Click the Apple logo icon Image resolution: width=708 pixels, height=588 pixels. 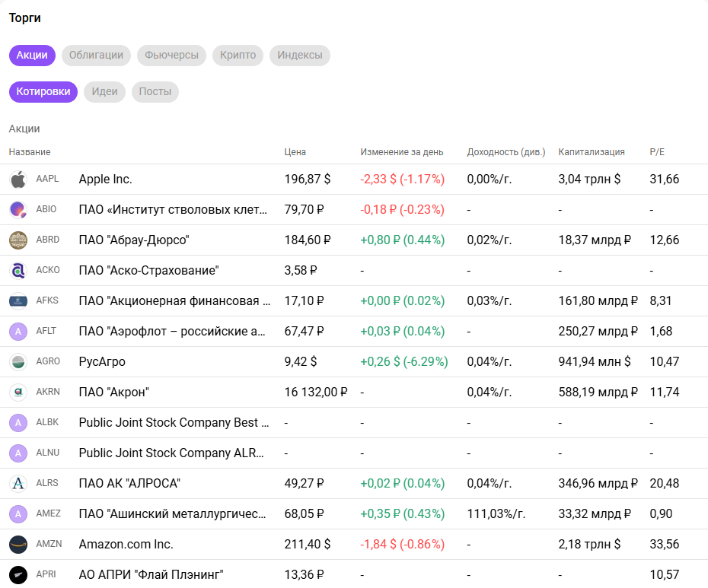(x=18, y=180)
